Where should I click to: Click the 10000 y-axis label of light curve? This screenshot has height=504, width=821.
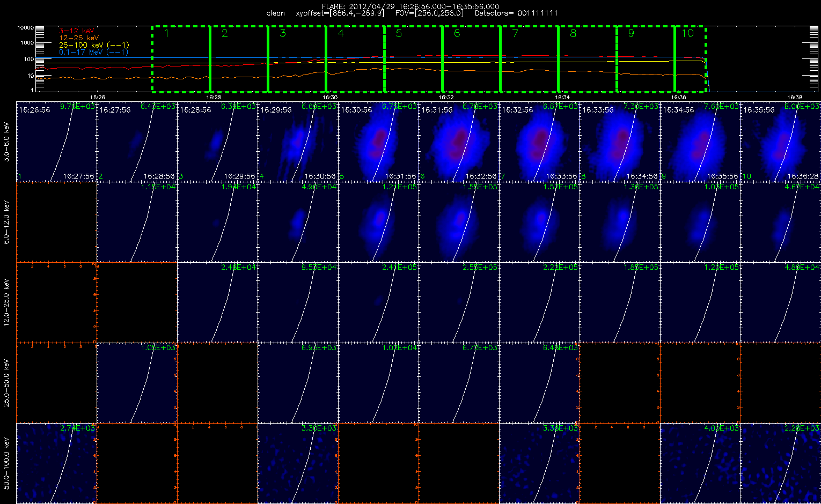26,28
